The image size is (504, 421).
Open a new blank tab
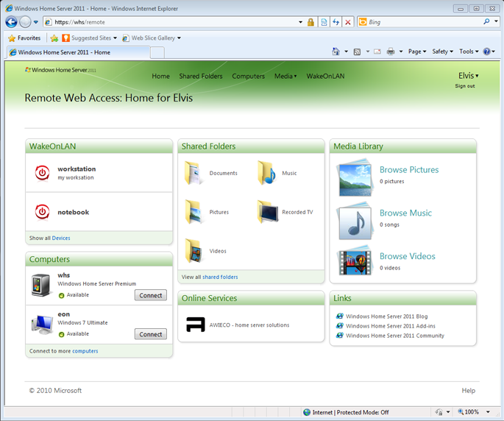[157, 52]
